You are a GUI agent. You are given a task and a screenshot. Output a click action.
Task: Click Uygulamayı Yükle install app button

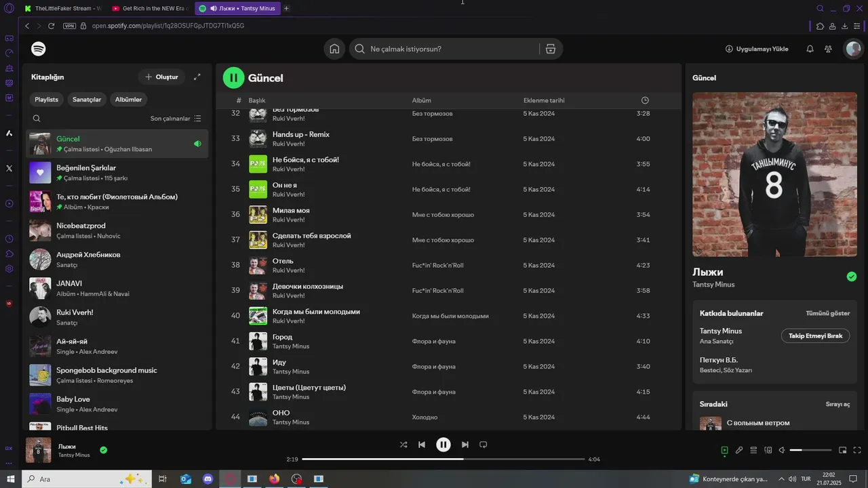tap(757, 49)
